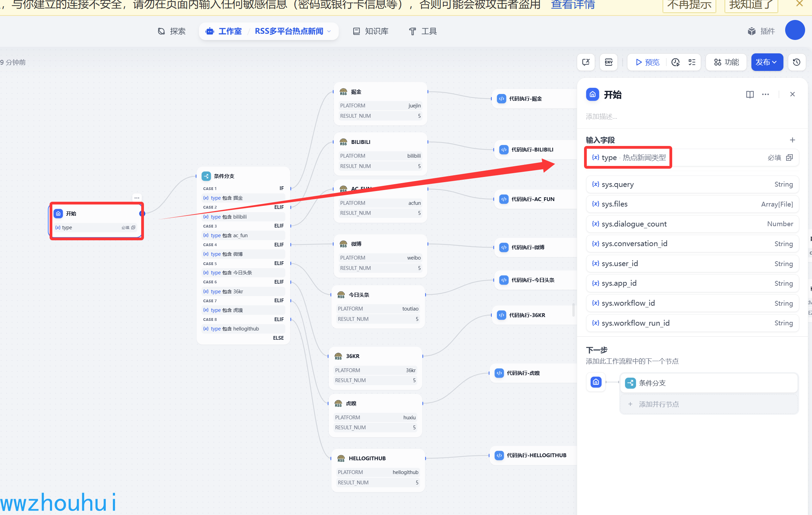Select the type 热点新闻类型 input field row
Screen dimensions: 812x515
(x=692, y=158)
